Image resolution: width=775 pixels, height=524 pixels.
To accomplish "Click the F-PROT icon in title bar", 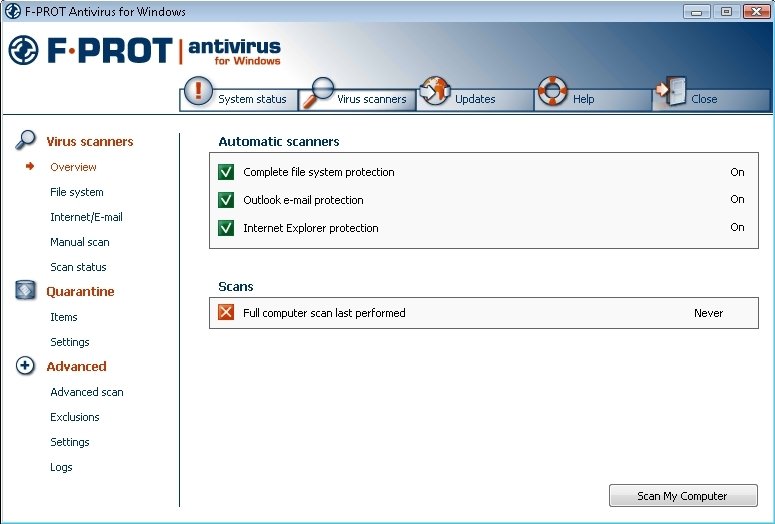I will [12, 11].
